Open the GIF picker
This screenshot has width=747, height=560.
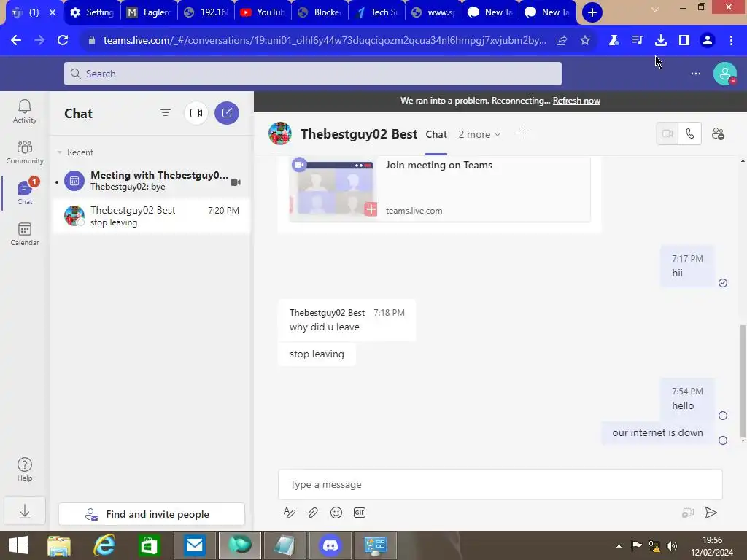(x=360, y=513)
